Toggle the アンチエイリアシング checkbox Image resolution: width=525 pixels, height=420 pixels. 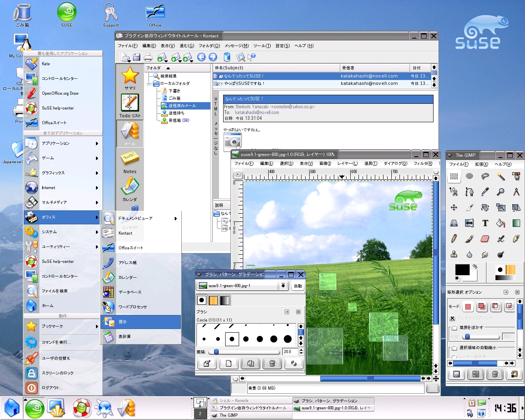[x=452, y=318]
